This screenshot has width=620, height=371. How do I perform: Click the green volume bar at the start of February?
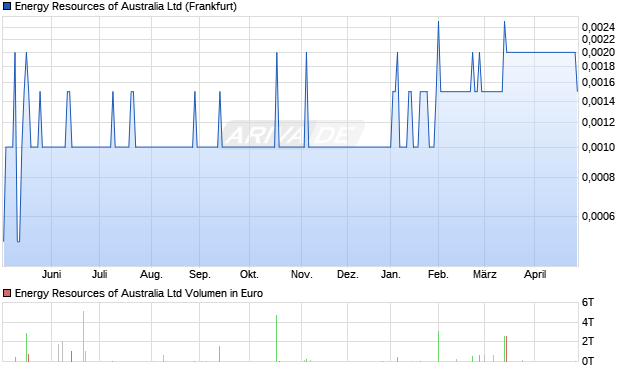[439, 346]
